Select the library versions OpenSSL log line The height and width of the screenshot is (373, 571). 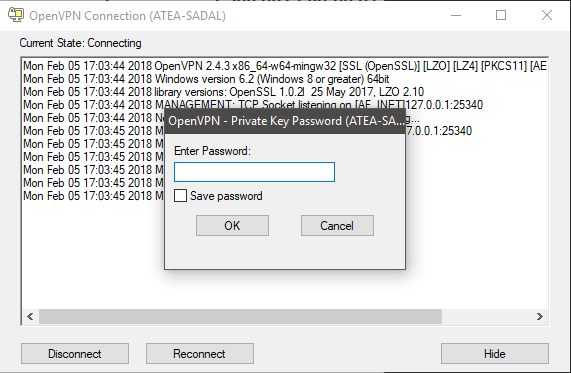pos(224,92)
